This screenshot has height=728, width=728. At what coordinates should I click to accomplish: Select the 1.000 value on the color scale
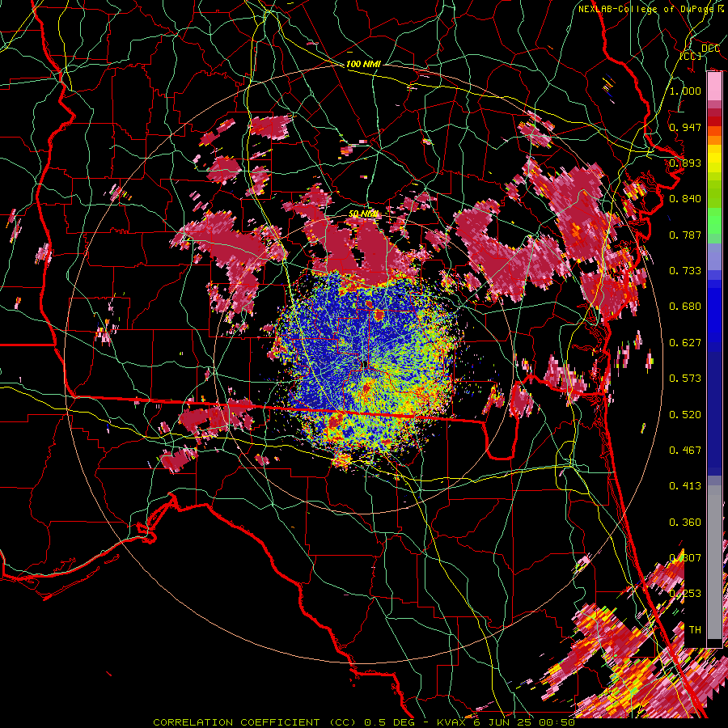pos(685,91)
